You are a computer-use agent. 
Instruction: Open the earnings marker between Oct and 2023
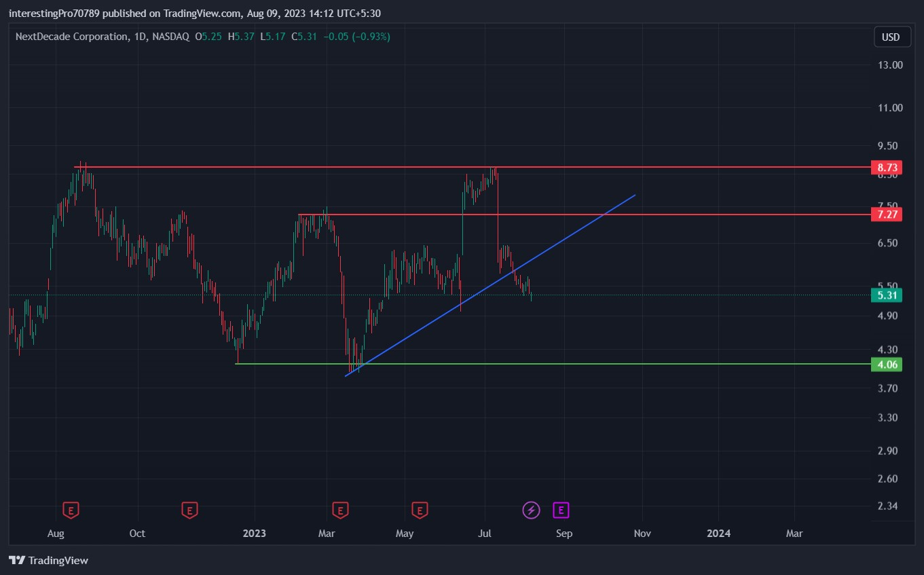pyautogui.click(x=189, y=509)
